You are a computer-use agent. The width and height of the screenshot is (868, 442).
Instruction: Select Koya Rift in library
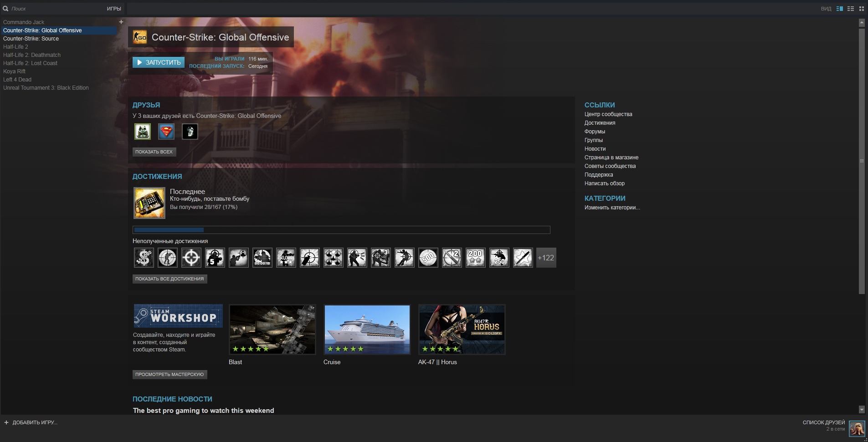pyautogui.click(x=14, y=71)
